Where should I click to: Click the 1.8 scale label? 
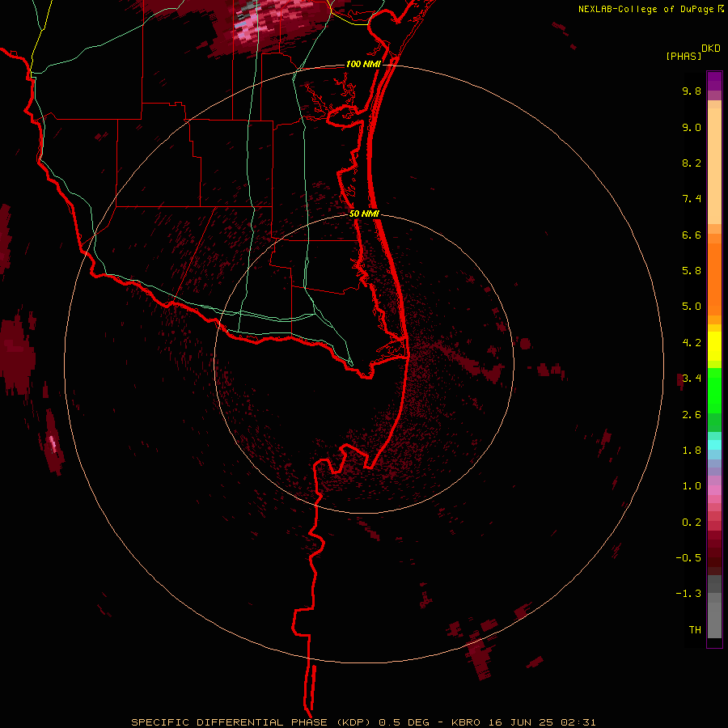click(692, 451)
